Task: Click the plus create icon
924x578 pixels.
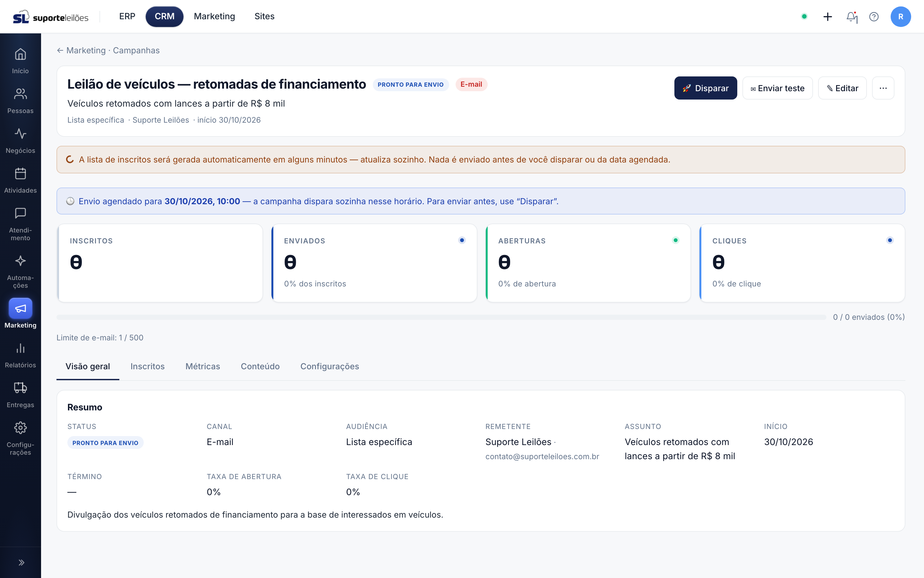Action: 827,17
